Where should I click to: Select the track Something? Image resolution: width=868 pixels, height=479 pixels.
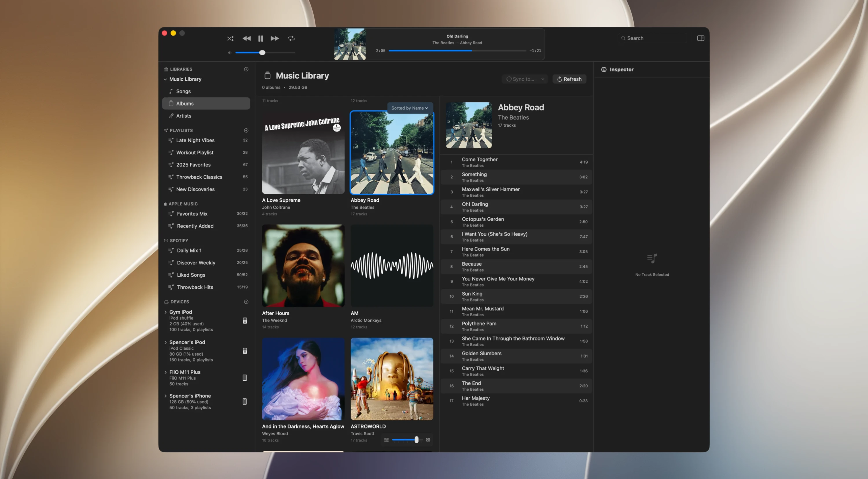pyautogui.click(x=516, y=177)
